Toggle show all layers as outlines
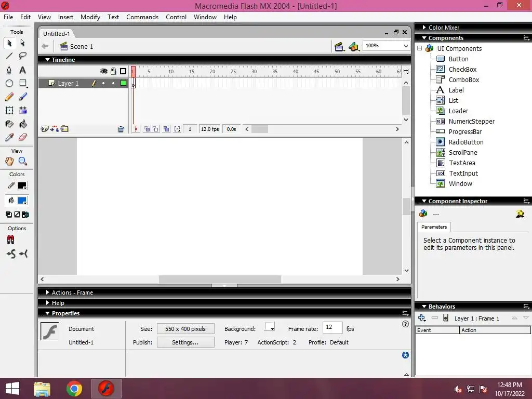Screen dimensions: 532x399 (123, 71)
